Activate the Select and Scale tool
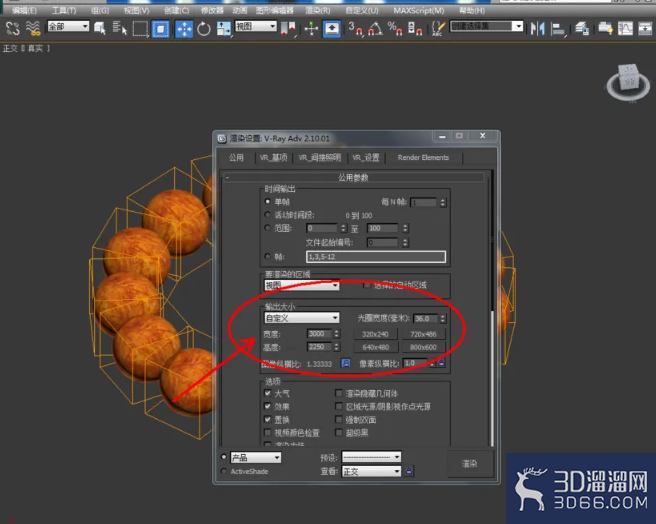Viewport: 656px width, 524px height. [x=223, y=28]
